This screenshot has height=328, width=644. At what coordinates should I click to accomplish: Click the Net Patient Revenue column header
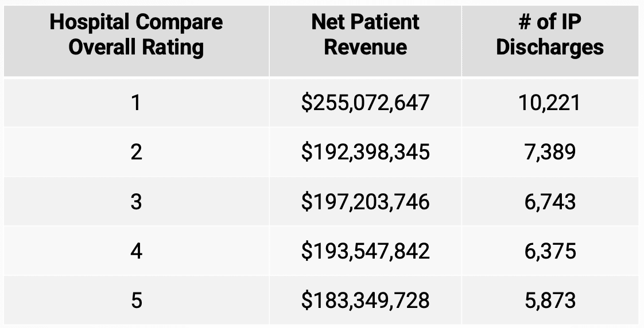point(365,34)
